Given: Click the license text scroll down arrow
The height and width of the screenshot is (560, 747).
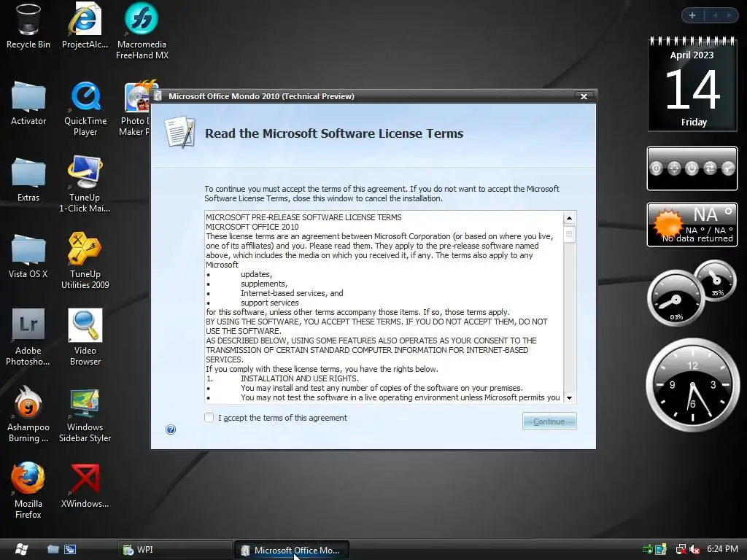Looking at the screenshot, I should pos(569,397).
